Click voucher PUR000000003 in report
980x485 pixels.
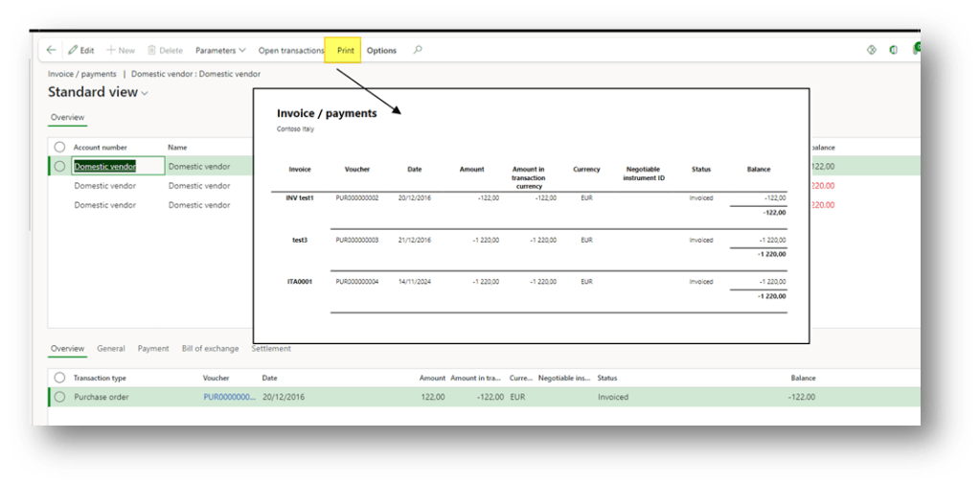357,240
